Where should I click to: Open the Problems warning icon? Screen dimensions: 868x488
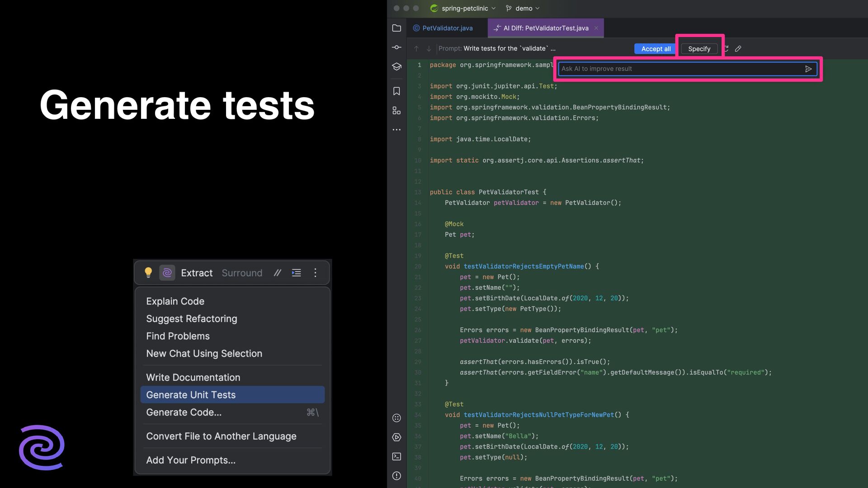396,476
